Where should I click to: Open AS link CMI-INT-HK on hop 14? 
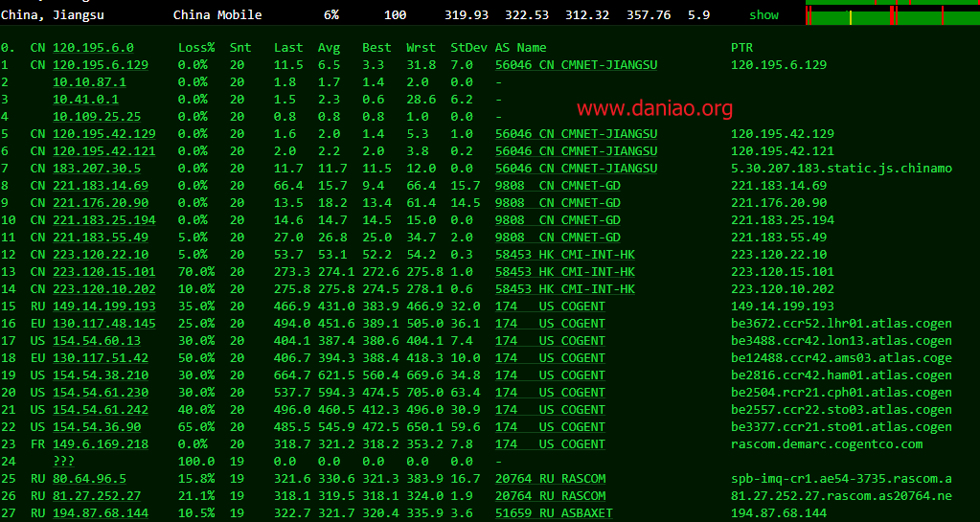click(x=565, y=289)
